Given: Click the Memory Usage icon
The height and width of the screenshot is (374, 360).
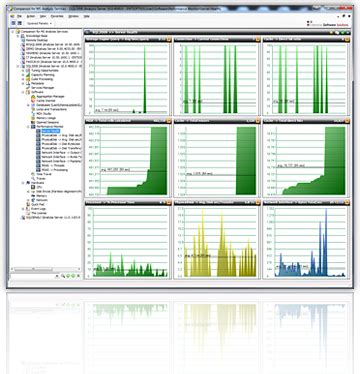Looking at the screenshot, I should coord(33,118).
